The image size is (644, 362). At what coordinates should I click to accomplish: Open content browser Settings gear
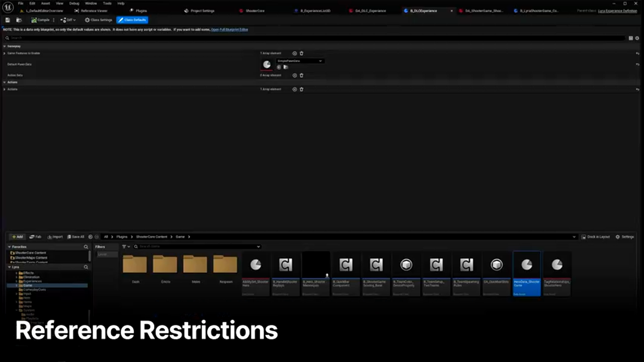point(624,237)
